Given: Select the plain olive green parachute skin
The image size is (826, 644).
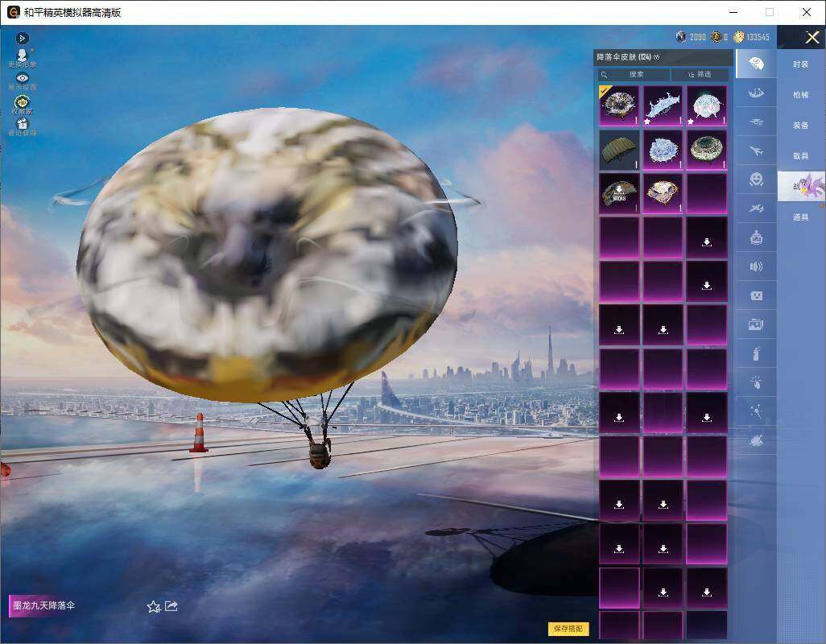Looking at the screenshot, I should point(619,150).
